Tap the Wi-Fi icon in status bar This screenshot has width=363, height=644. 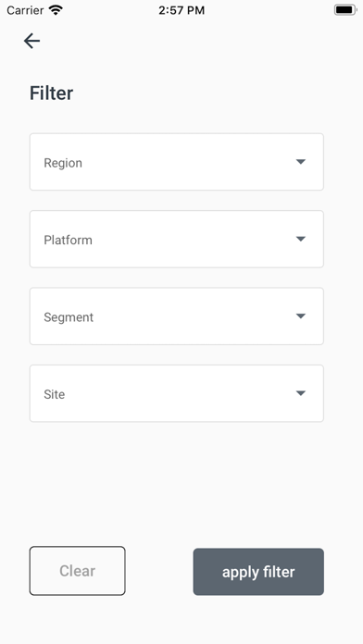coord(56,10)
